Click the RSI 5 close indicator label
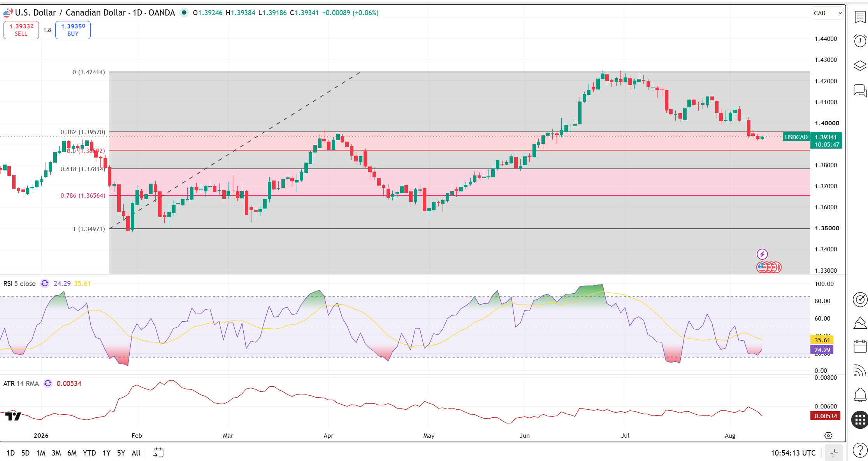The image size is (868, 461). click(x=19, y=284)
